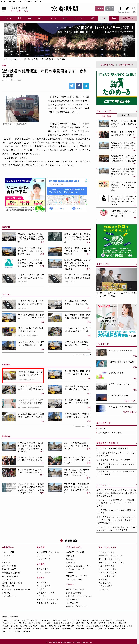
Task: Open 購読者様サポート sidebar link
Action: pyautogui.click(x=126, y=65)
